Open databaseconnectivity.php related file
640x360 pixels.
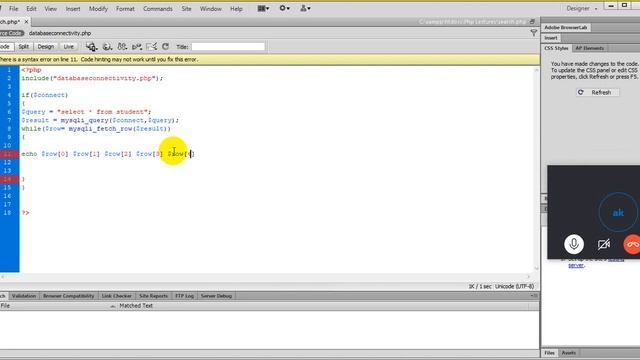tap(60, 33)
